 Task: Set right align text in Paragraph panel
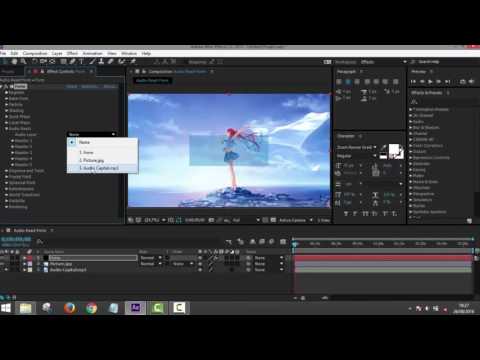tap(357, 81)
